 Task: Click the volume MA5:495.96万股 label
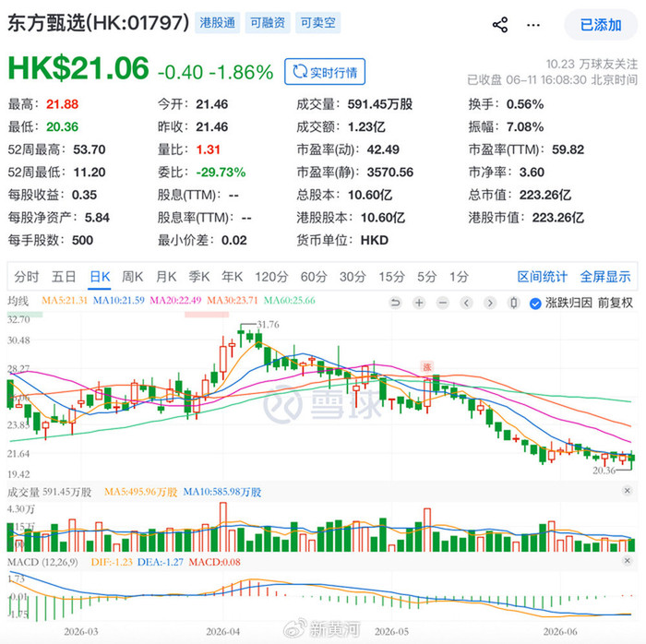point(140,492)
